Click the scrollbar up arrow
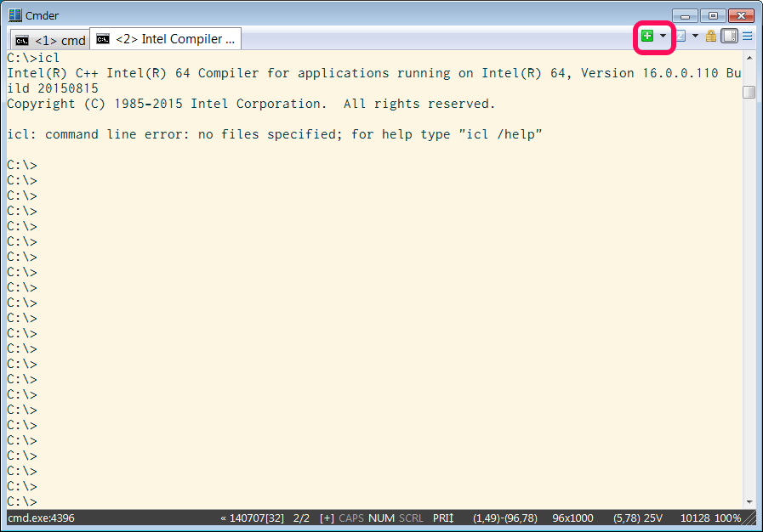Viewport: 763px width, 532px height. (x=749, y=58)
